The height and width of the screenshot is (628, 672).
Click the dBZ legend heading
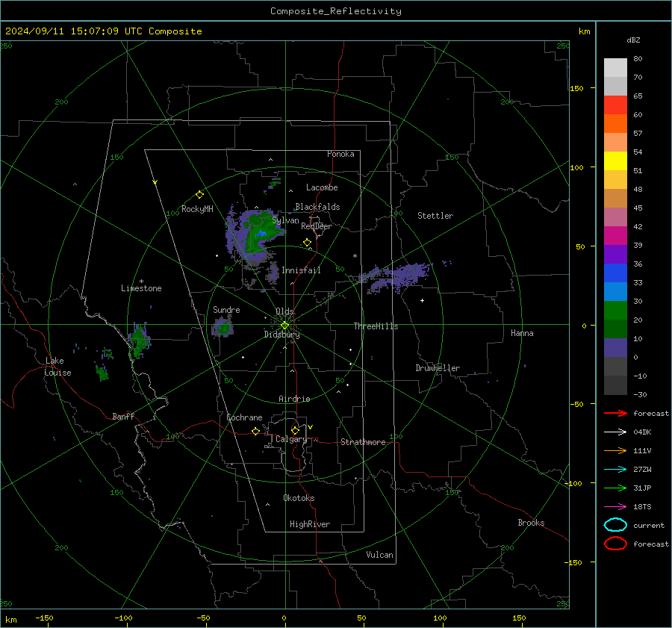[x=633, y=40]
